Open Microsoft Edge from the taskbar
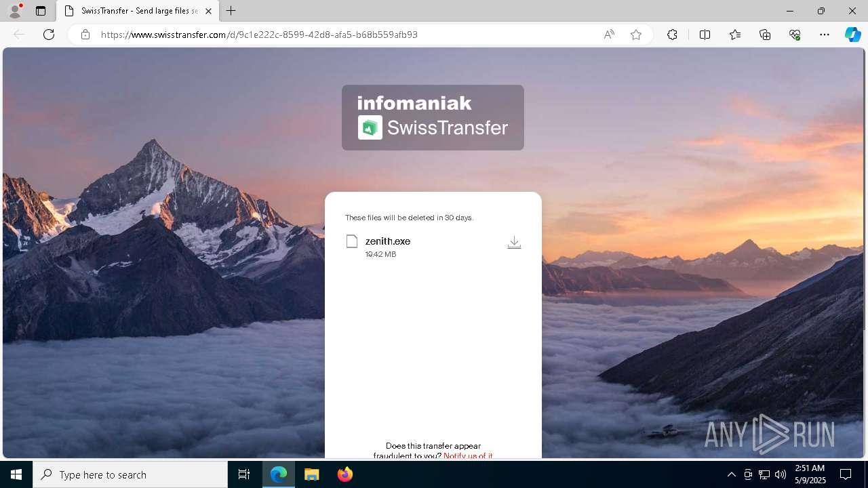868x488 pixels. [x=279, y=474]
